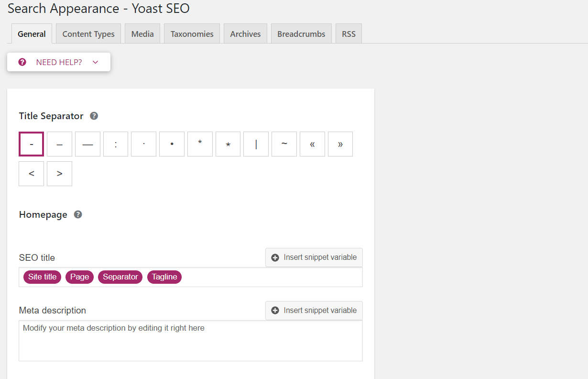Click the purple NEED HELP question mark icon
The width and height of the screenshot is (588, 379).
(x=22, y=62)
